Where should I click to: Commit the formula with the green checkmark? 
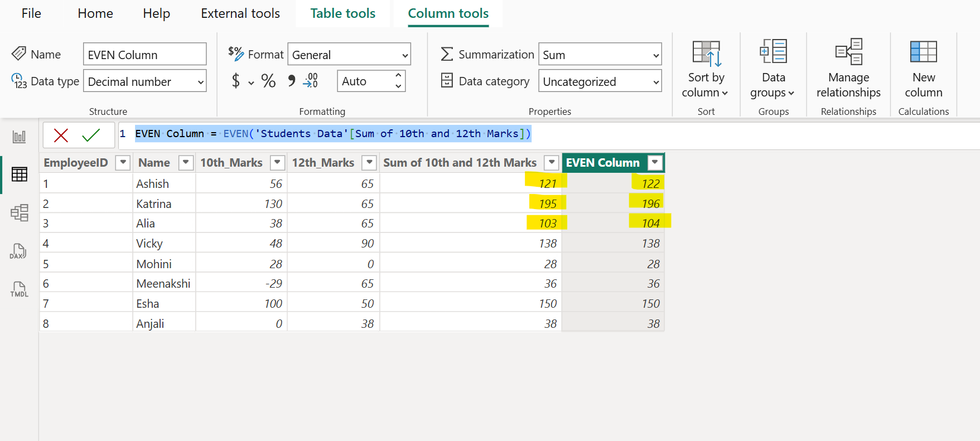tap(90, 135)
